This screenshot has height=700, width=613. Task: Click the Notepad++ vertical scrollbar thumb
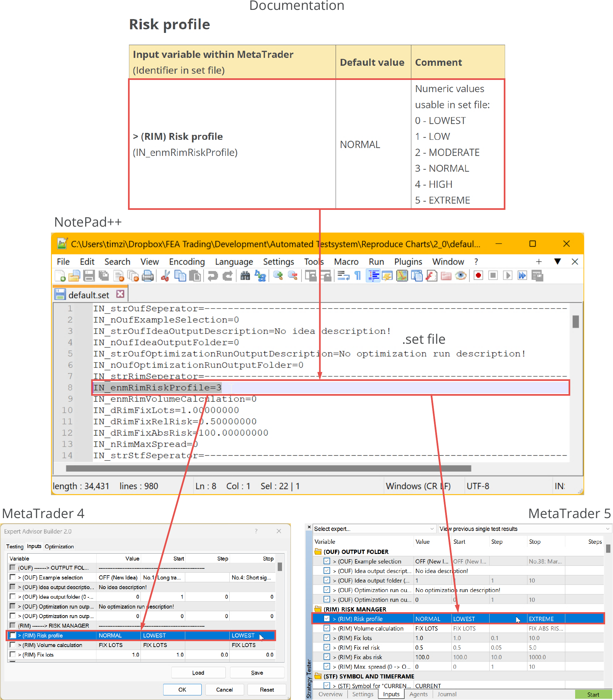pyautogui.click(x=576, y=321)
